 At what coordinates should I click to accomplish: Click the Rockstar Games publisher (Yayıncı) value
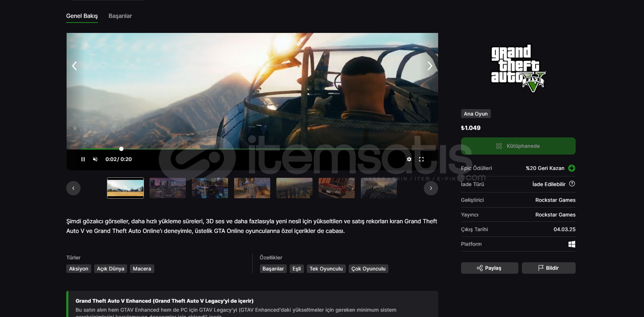pos(555,215)
